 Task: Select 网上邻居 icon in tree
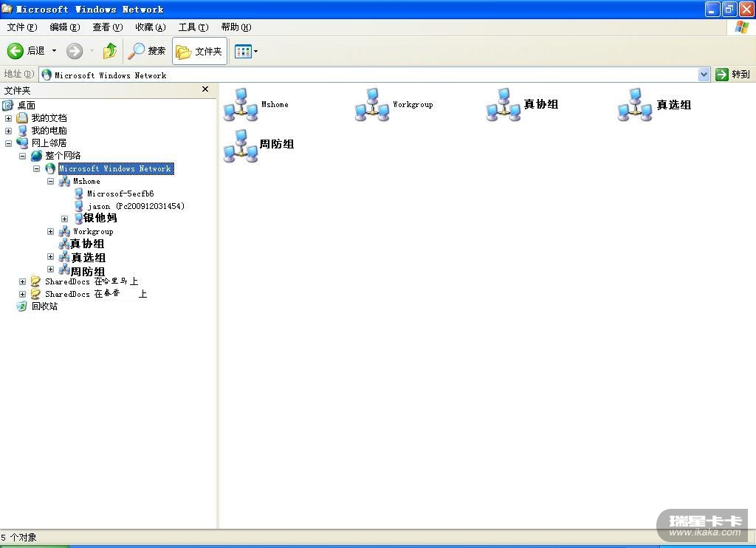pyautogui.click(x=22, y=143)
